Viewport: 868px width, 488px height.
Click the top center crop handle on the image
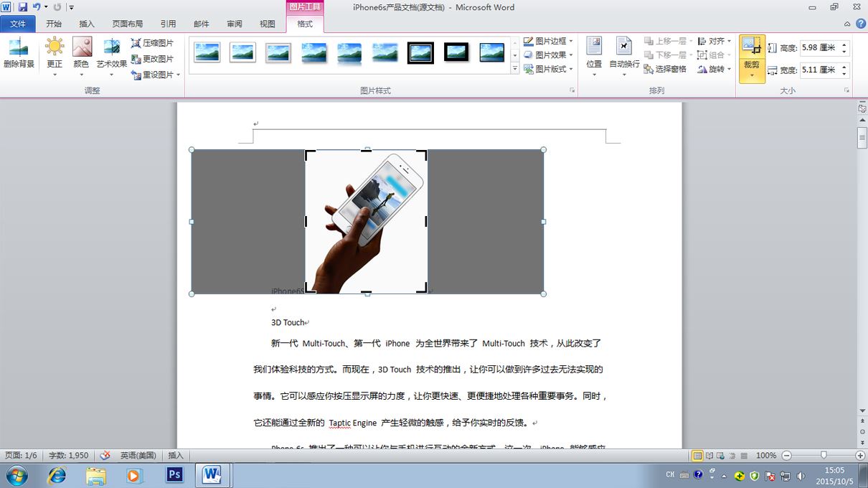(x=367, y=151)
